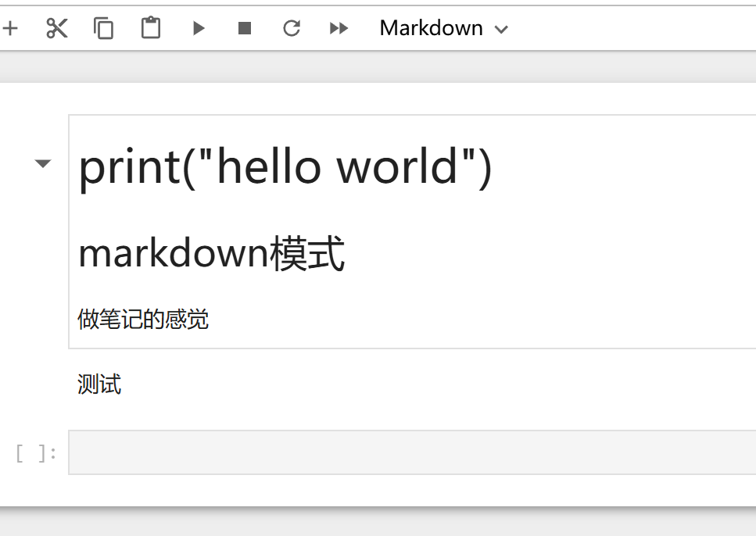Click the 做笔记的感觉 paragraph

(143, 319)
